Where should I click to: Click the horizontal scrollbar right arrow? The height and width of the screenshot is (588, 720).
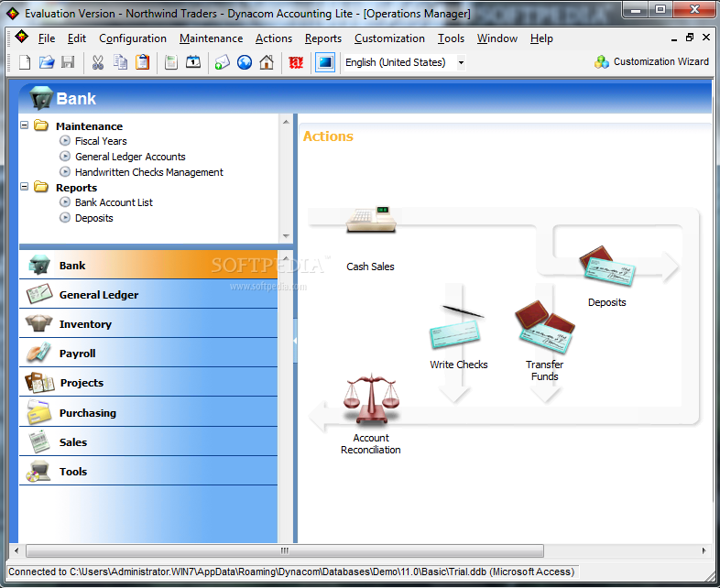[x=704, y=550]
